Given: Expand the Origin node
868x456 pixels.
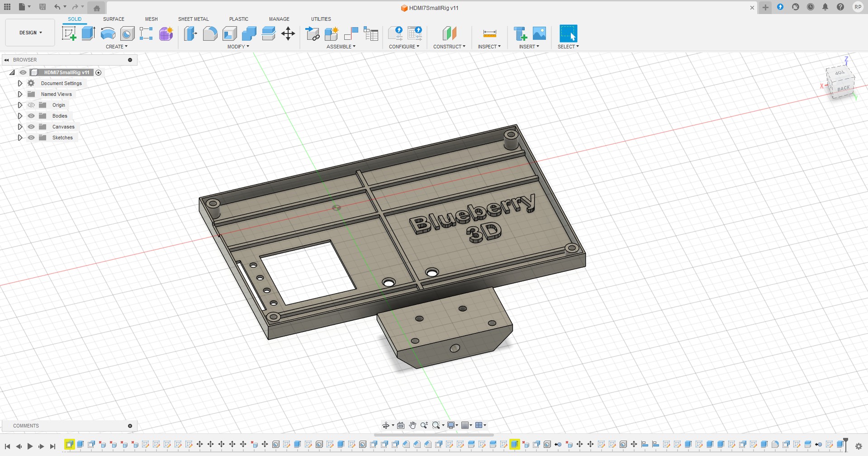Looking at the screenshot, I should (x=20, y=105).
